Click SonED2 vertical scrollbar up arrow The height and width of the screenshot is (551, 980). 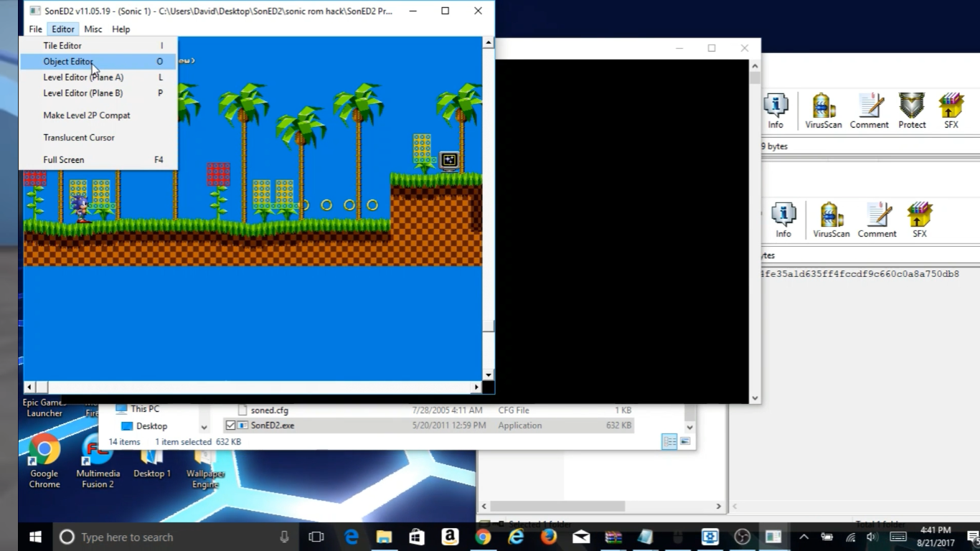(488, 43)
